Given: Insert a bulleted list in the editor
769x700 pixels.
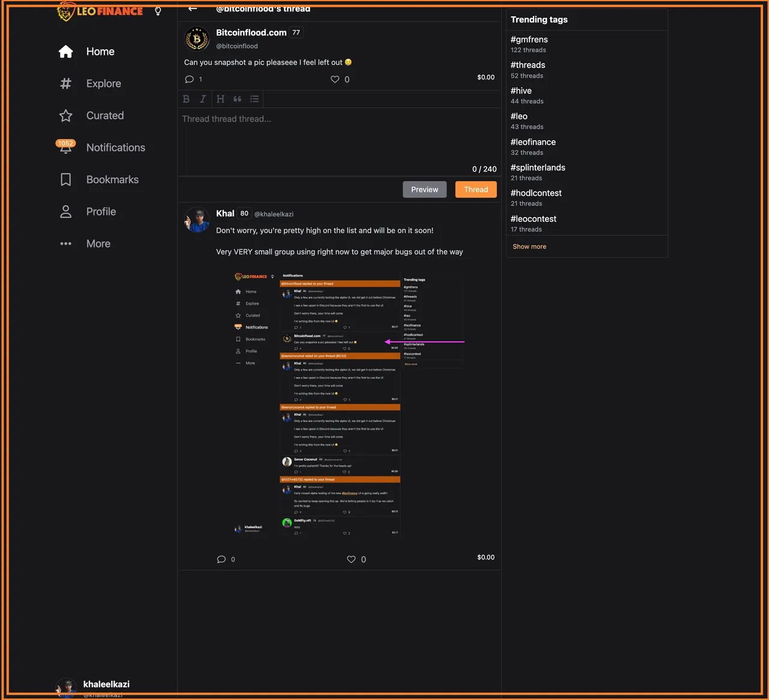Looking at the screenshot, I should pos(255,99).
